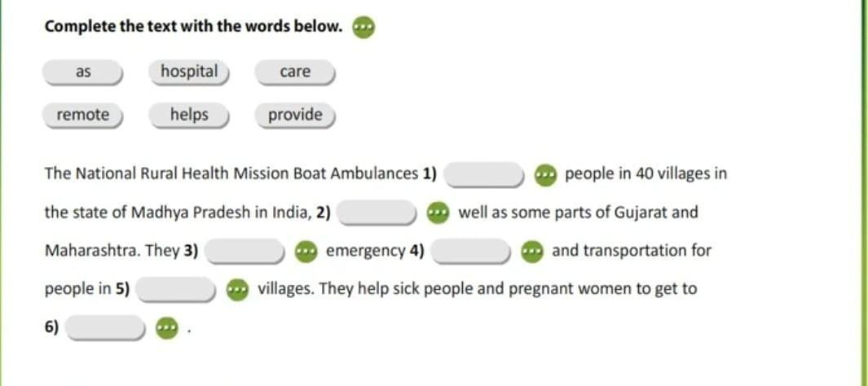Image resolution: width=868 pixels, height=386 pixels.
Task: Choose the "helps" word chip
Action: coord(189,116)
